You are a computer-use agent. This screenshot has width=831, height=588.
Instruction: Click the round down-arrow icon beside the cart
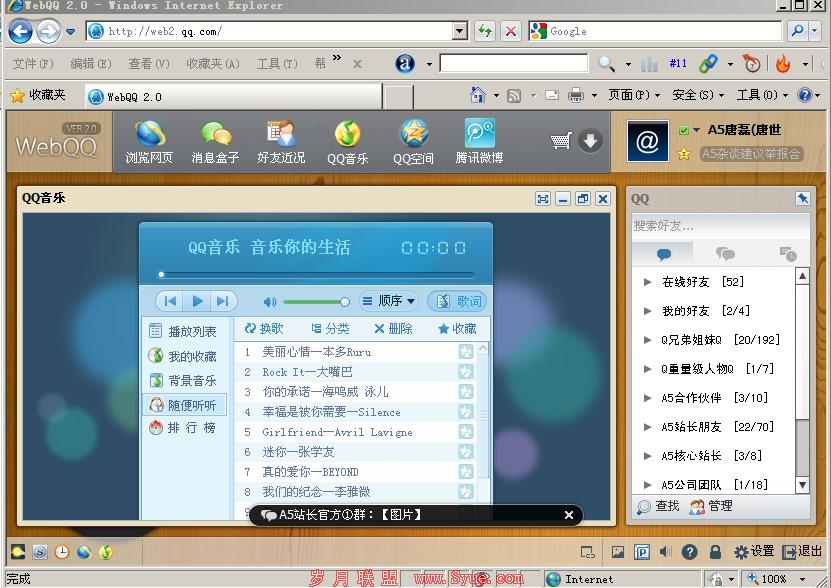(x=590, y=141)
